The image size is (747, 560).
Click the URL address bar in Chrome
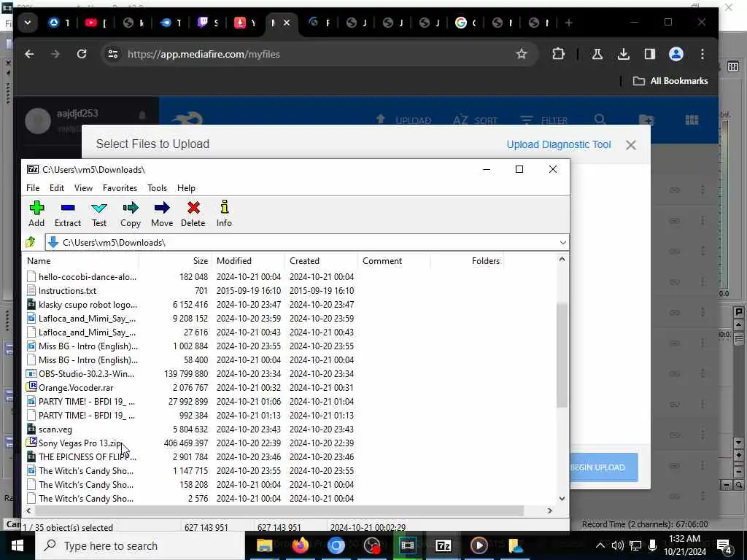320,54
